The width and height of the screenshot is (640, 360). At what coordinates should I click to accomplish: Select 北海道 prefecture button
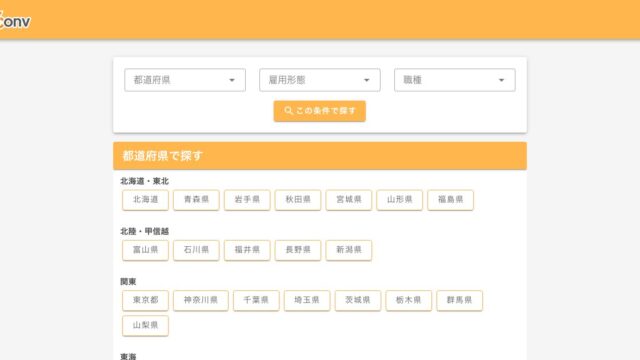[145, 200]
